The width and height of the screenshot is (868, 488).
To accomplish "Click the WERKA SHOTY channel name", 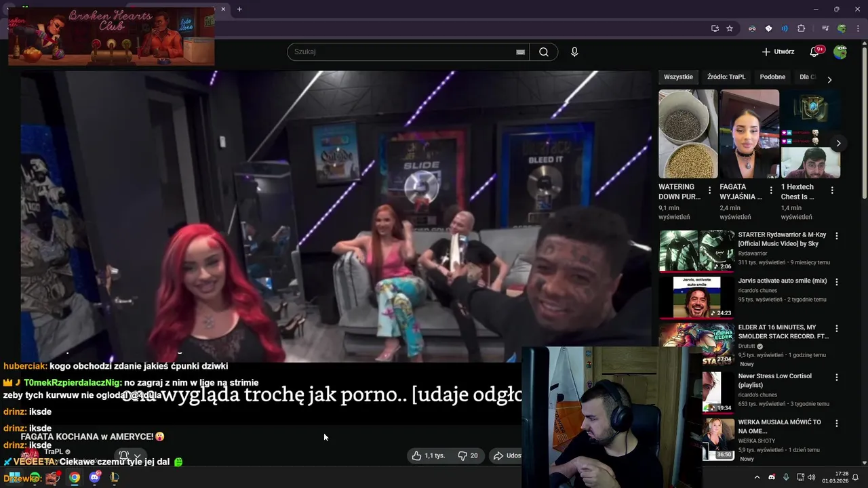I will click(x=756, y=441).
